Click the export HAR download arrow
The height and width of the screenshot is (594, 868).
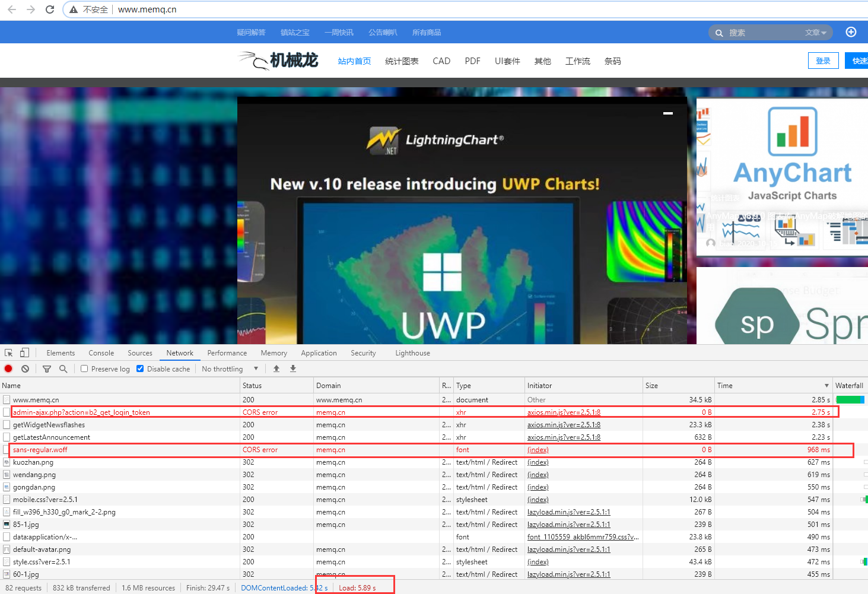[x=293, y=369]
